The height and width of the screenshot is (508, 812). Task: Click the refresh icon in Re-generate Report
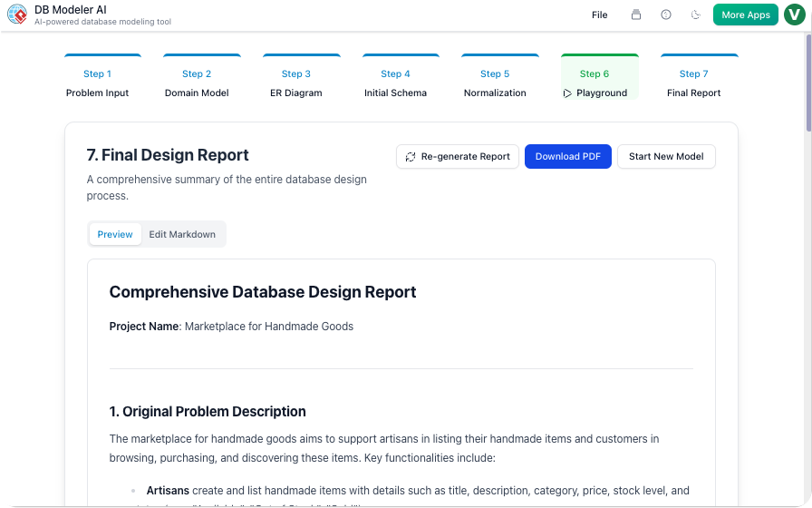point(411,157)
